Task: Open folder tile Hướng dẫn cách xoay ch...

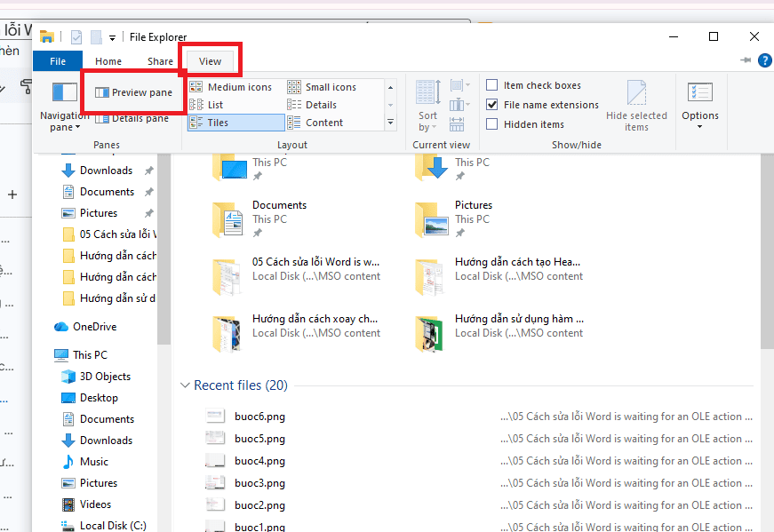Action: [x=296, y=333]
